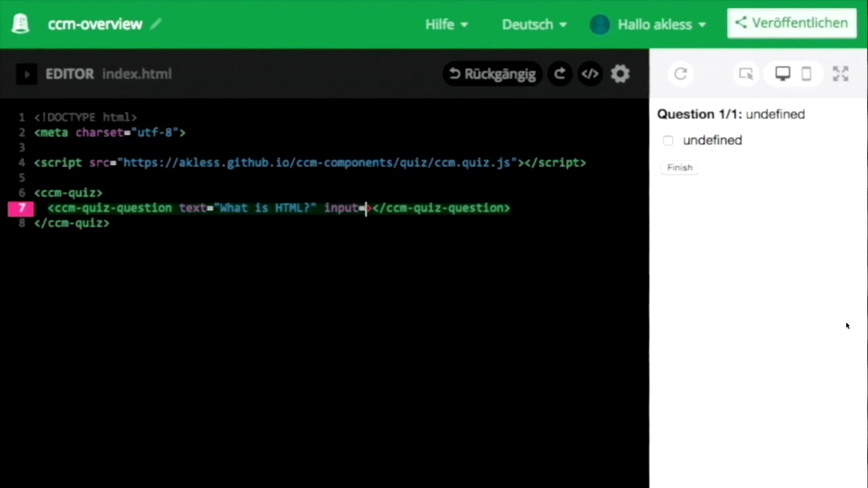Viewport: 868px width, 488px height.
Task: Select line number 7 in gutter
Action: 21,208
